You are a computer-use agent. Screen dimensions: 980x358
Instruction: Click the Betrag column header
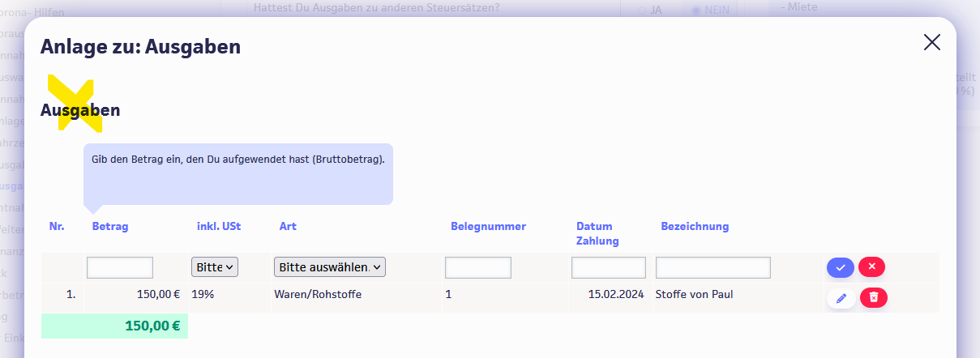pos(110,227)
